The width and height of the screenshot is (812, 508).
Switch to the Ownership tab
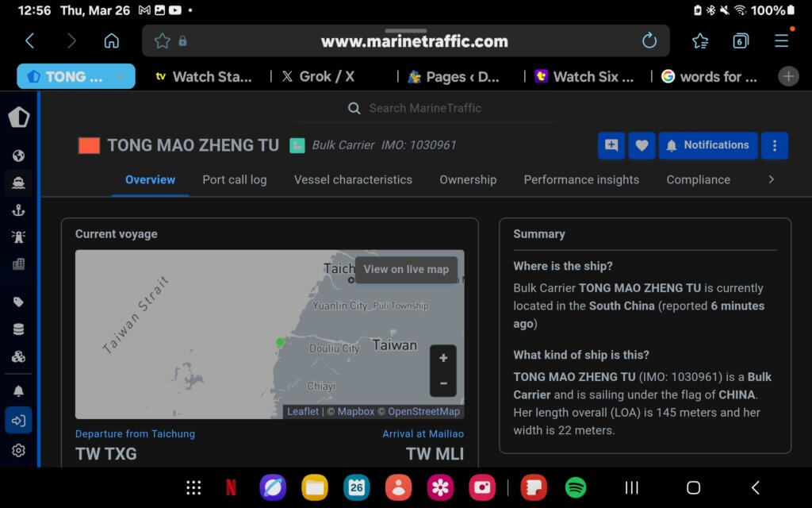tap(468, 179)
